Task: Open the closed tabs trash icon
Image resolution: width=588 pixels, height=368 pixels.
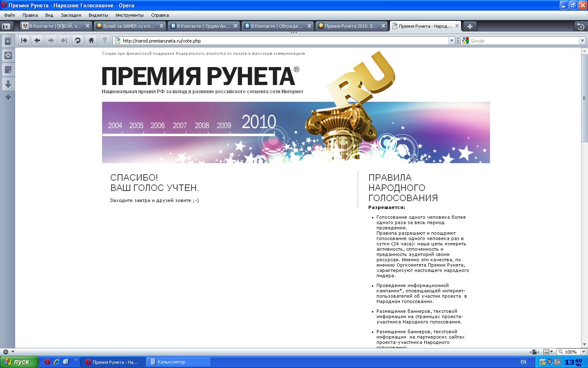Action: click(581, 27)
